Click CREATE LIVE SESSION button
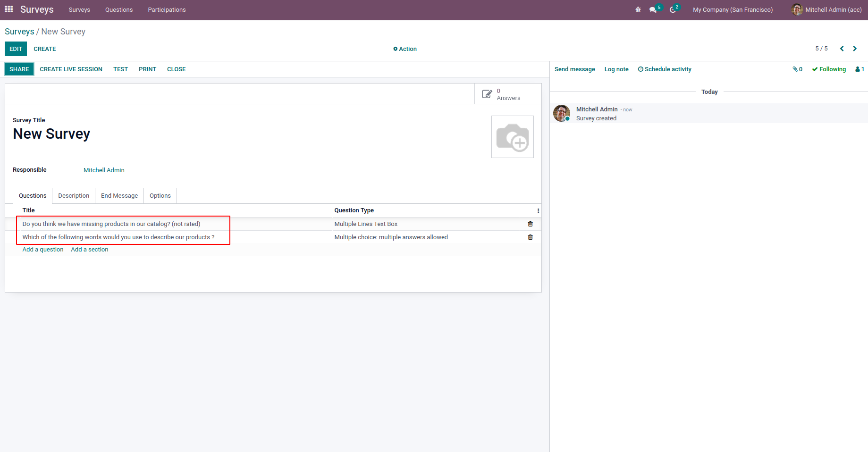868x452 pixels. tap(71, 69)
